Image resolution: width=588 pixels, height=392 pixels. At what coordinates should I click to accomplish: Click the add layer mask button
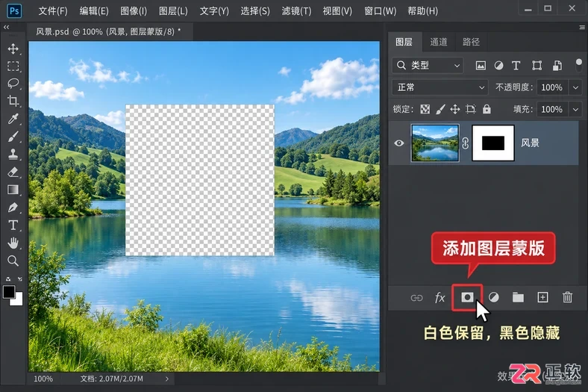coord(467,297)
